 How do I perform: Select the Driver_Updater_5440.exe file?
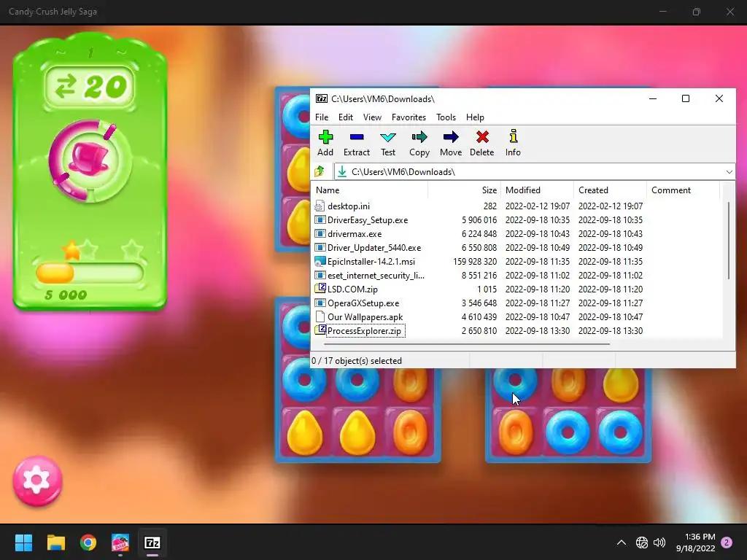tap(374, 248)
